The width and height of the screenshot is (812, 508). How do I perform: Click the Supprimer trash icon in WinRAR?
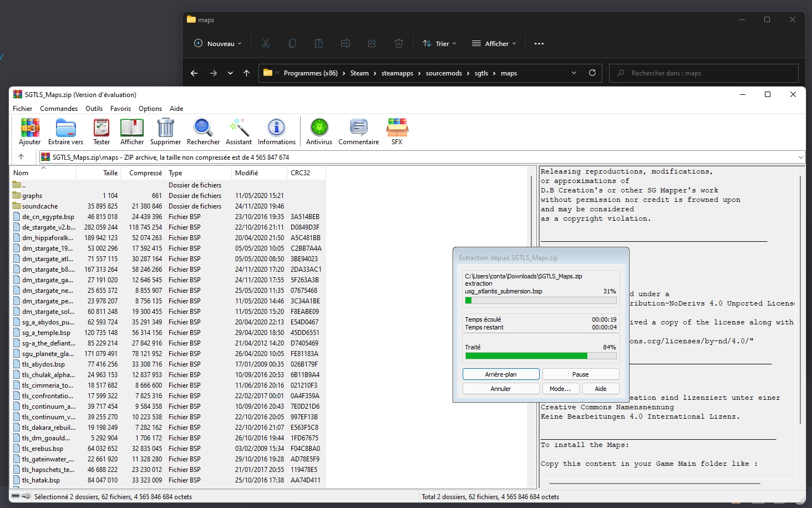(165, 131)
